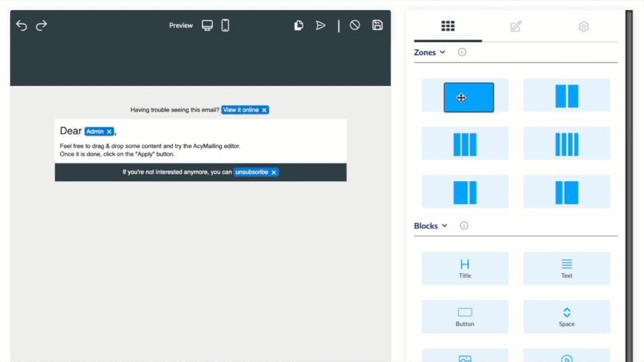Select the single-column zone layout
This screenshot has height=362, width=644.
click(465, 95)
